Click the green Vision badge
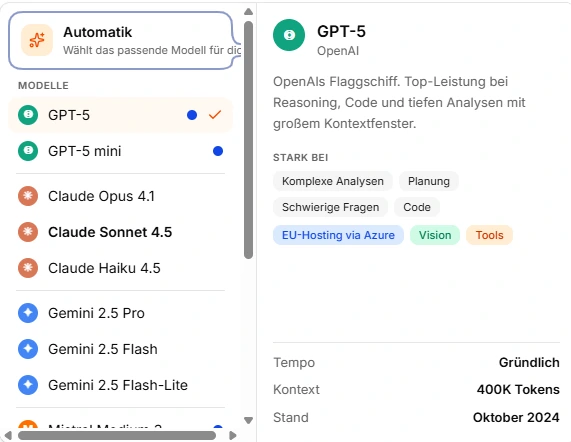The image size is (571, 442). [x=435, y=235]
